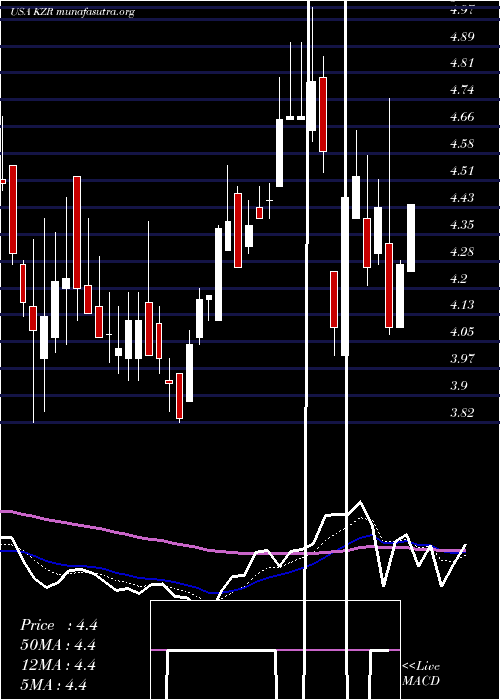Viewport: 500px width, 700px height.
Task: Select the 4.2 price axis label
Action: click(x=459, y=279)
